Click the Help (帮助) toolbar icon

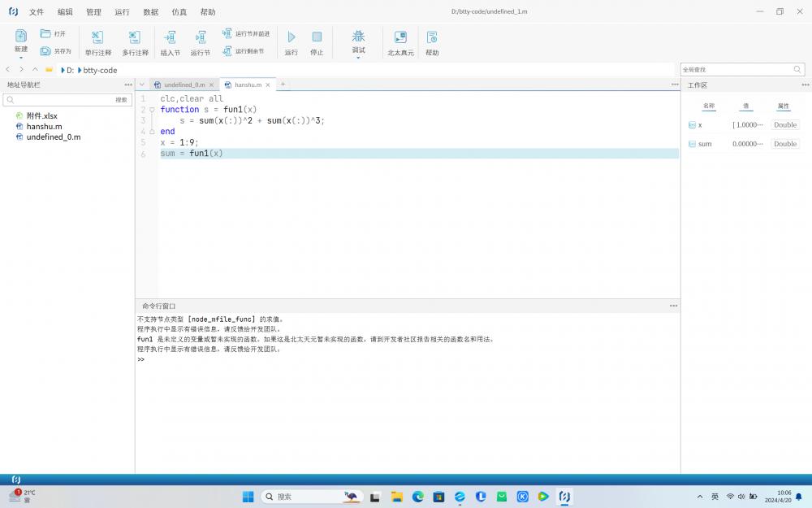point(432,37)
